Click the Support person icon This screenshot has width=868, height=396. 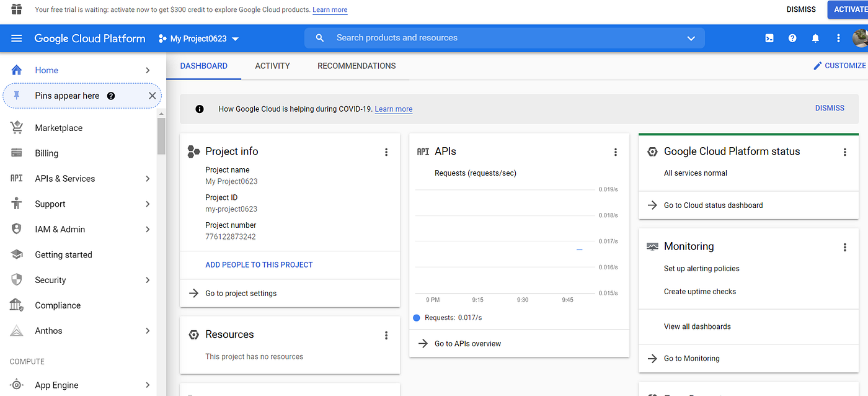[17, 204]
